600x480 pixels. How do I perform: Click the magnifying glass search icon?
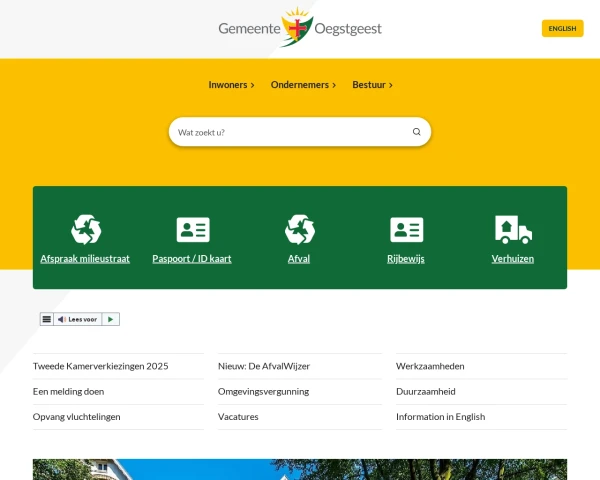(417, 132)
